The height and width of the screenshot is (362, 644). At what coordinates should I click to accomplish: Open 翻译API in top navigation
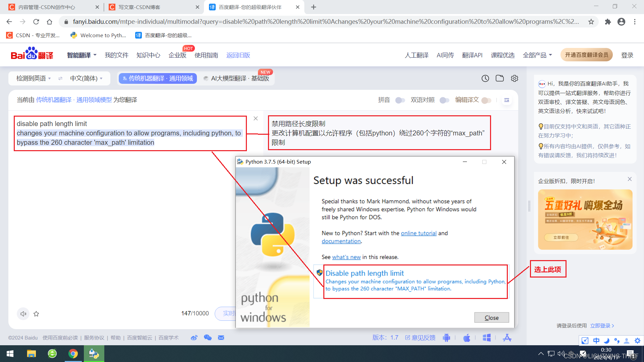point(472,55)
